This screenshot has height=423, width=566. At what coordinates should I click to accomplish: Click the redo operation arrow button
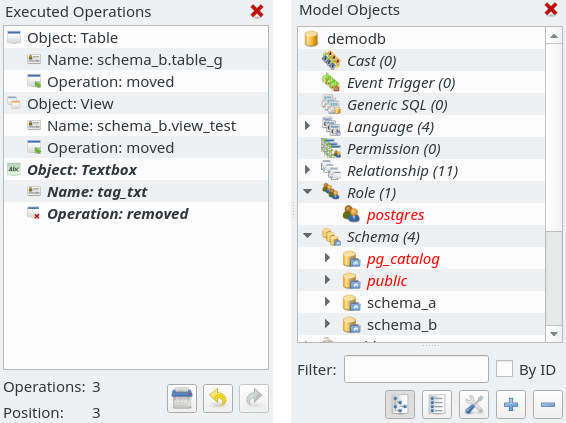254,398
